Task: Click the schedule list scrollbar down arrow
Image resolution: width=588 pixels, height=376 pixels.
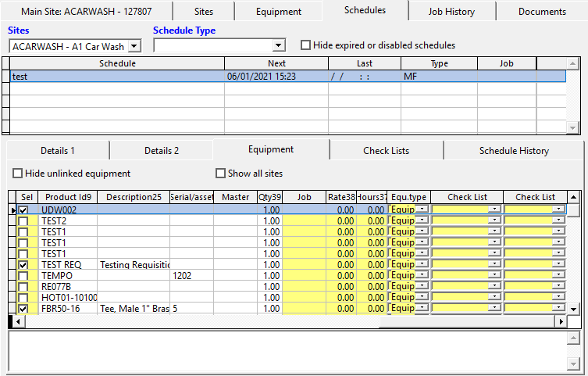Action: [x=574, y=127]
